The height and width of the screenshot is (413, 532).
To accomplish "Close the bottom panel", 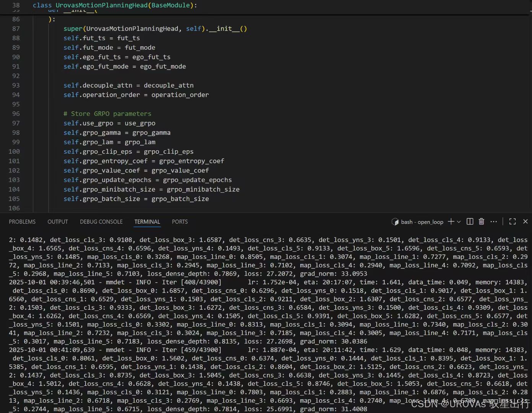I will pos(525,221).
